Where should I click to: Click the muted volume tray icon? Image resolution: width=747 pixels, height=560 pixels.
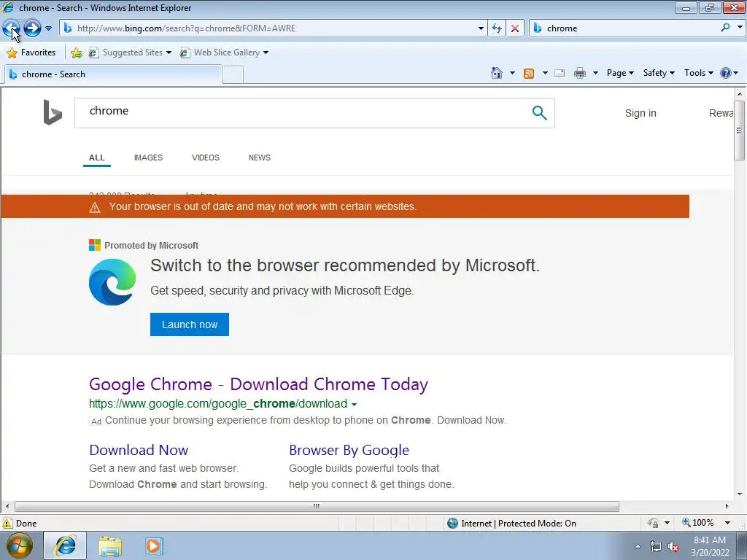pyautogui.click(x=673, y=547)
